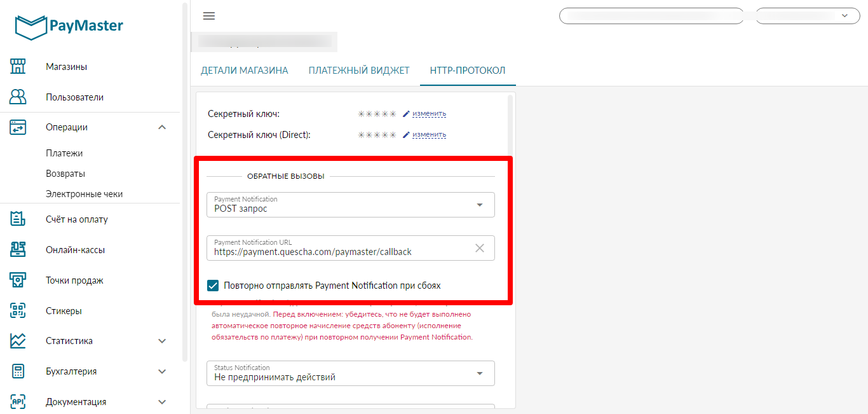Click изменить link for Секретный ключ (Direct)
The width and height of the screenshot is (868, 414).
429,135
